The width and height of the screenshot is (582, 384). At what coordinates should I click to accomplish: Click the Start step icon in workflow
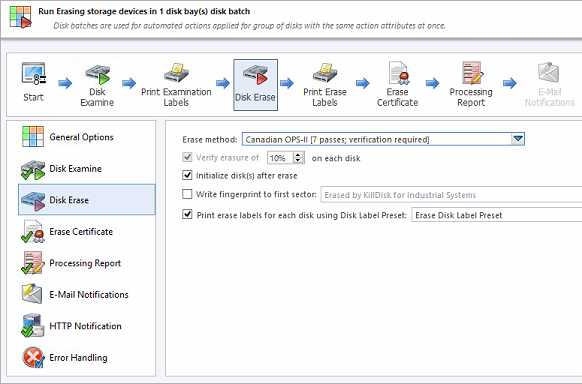tap(33, 74)
